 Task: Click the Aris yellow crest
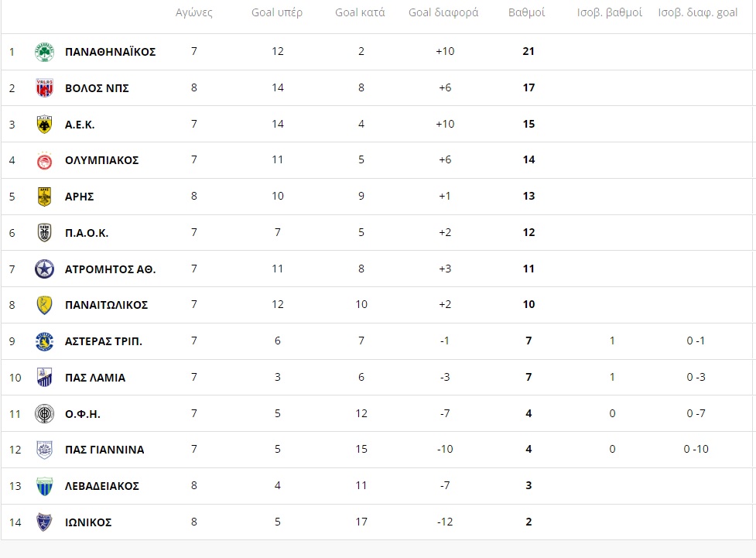44,197
